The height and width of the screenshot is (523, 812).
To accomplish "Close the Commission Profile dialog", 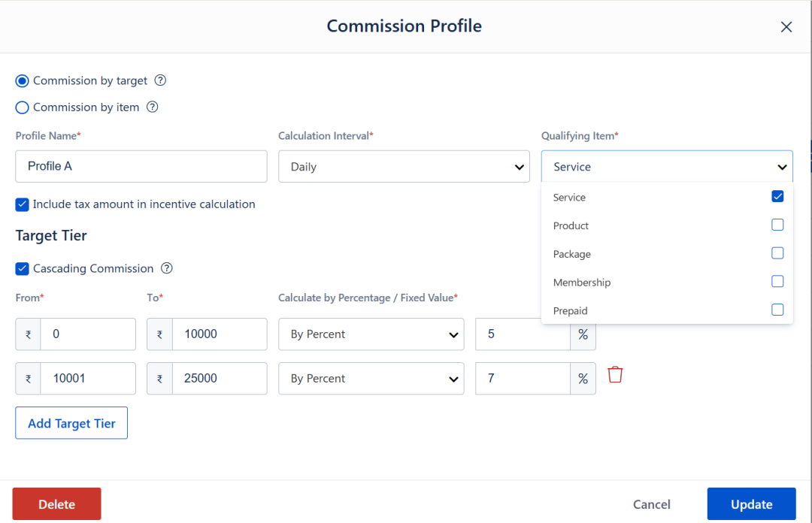I will pyautogui.click(x=786, y=27).
